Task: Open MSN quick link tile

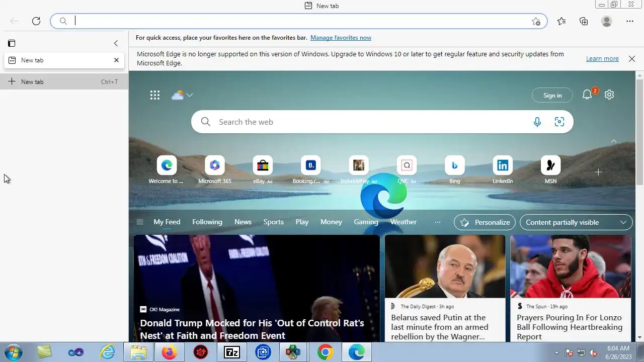Action: click(x=550, y=170)
